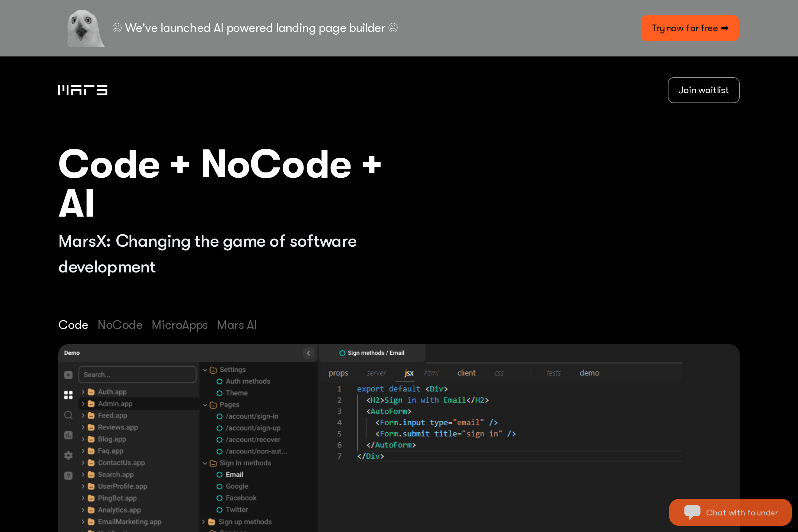Click the Try now for free button

point(689,28)
